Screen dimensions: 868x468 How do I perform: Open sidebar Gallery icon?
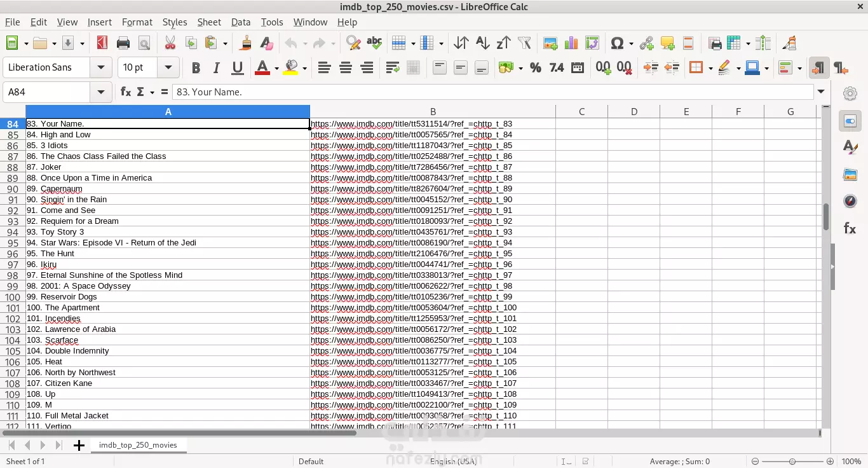click(x=850, y=175)
